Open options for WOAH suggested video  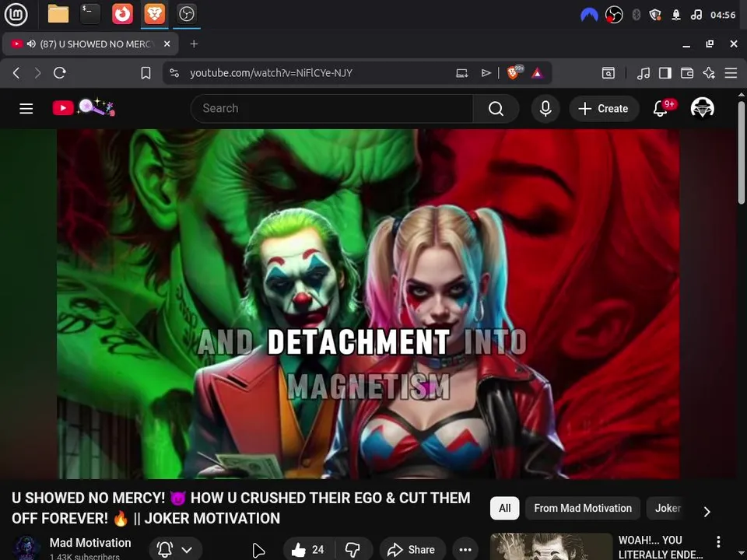click(718, 541)
